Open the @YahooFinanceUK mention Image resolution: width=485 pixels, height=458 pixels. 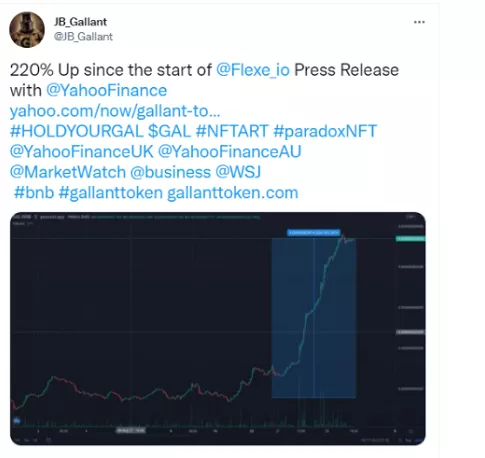click(82, 152)
